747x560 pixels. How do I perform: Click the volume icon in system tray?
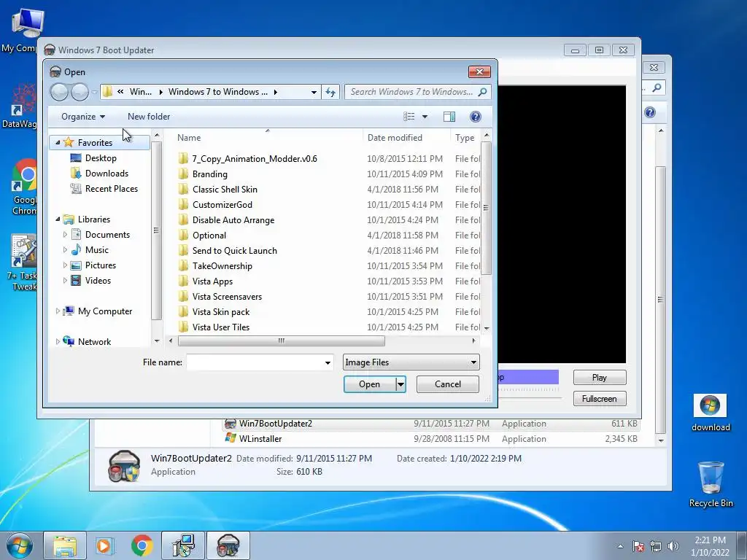pos(673,546)
